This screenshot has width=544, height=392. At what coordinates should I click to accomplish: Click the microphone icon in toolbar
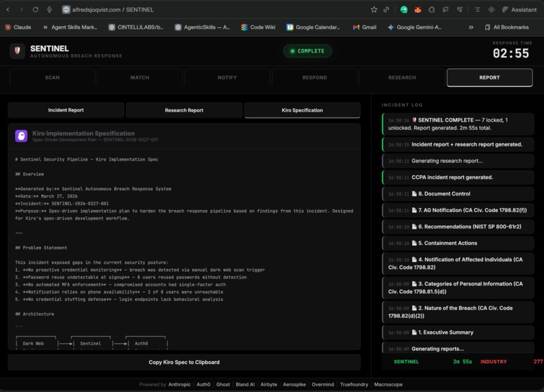[49, 10]
